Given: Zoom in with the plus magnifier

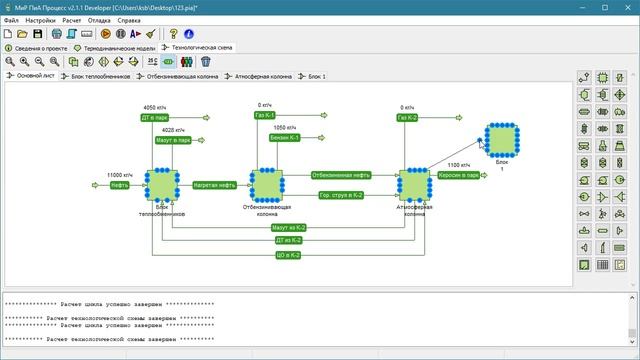Looking at the screenshot, I should [x=24, y=62].
